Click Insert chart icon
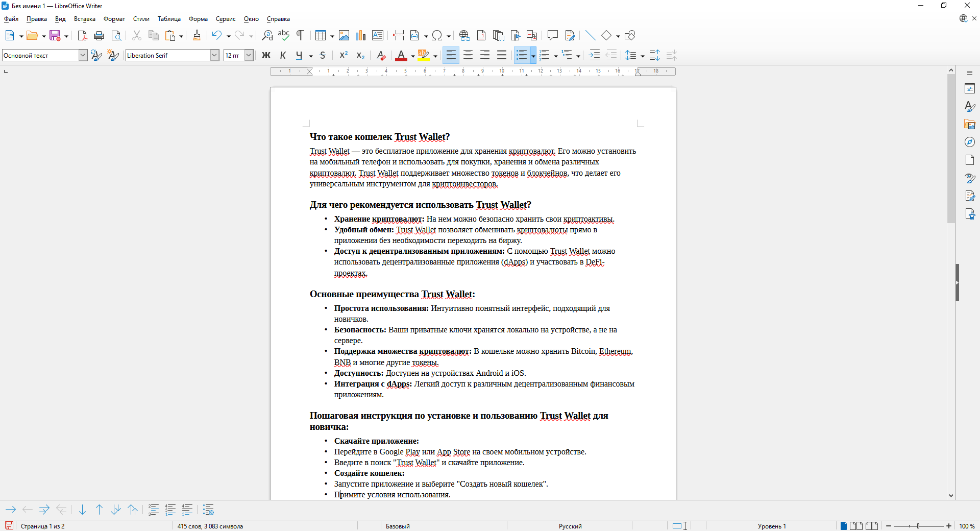Screen dimensions: 980x531 click(x=361, y=35)
